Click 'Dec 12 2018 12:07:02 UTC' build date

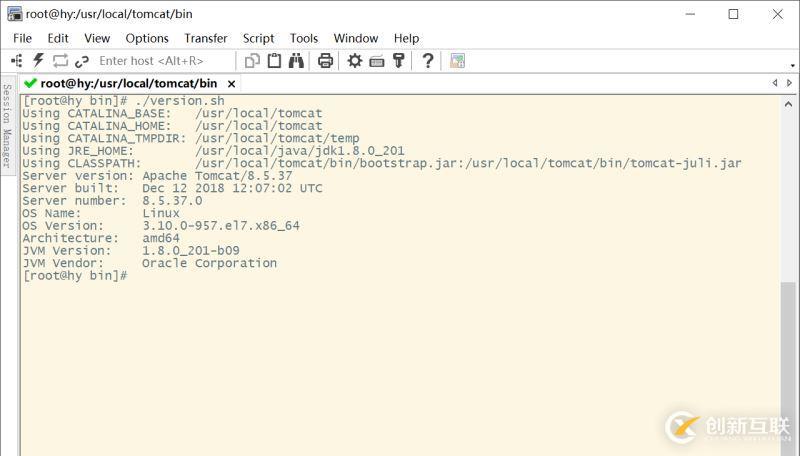tap(232, 188)
